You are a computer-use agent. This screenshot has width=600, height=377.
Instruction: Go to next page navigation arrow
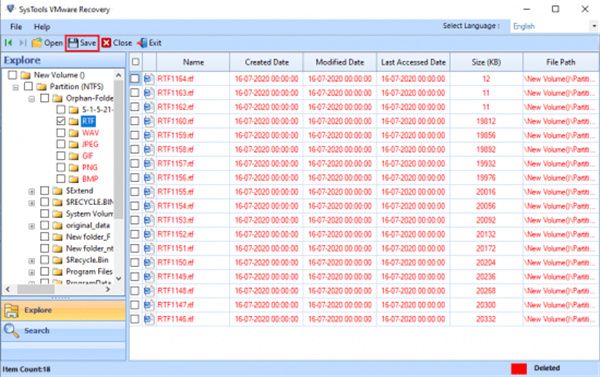[x=23, y=43]
